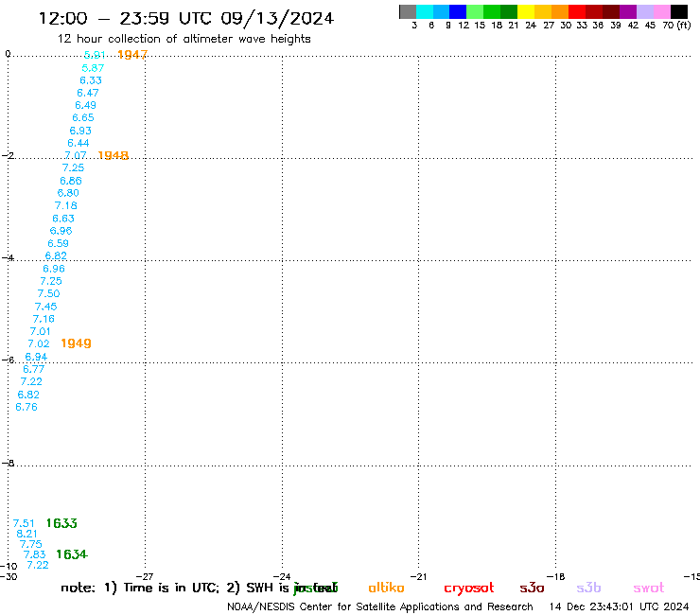Screen dimensions: 700x615
Task: Click the dark blue swatch in the color scale
Action: 458,11
